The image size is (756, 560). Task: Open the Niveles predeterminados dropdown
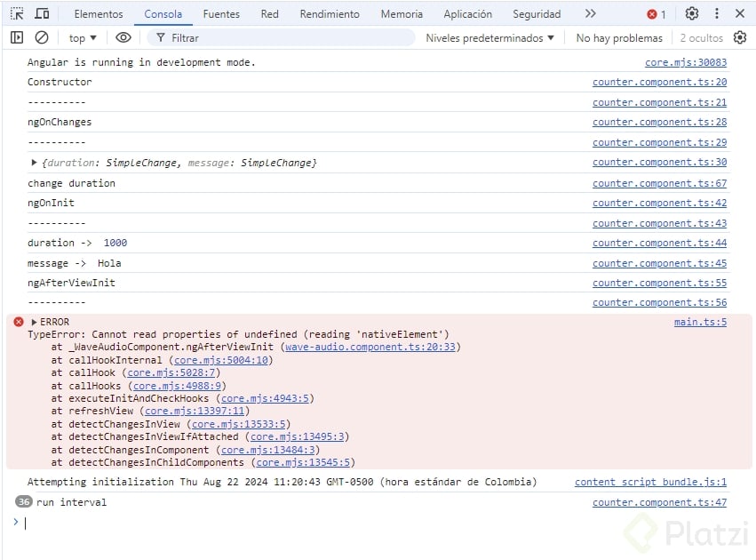point(489,38)
